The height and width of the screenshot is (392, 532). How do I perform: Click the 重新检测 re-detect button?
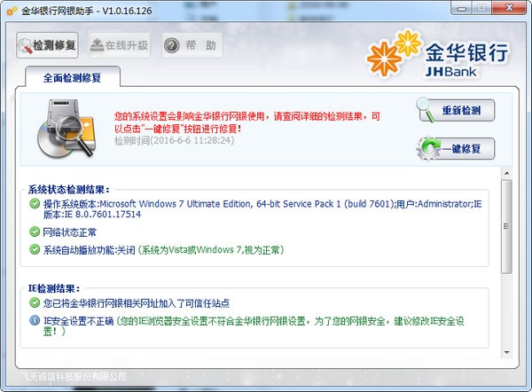point(455,111)
